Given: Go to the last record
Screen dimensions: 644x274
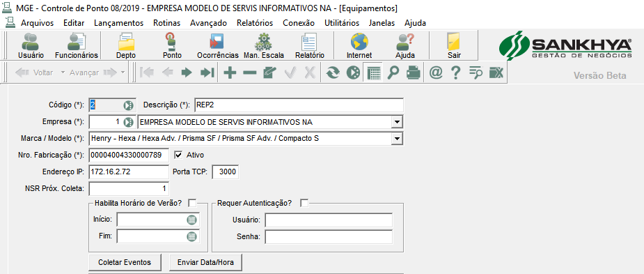Looking at the screenshot, I should click(207, 73).
